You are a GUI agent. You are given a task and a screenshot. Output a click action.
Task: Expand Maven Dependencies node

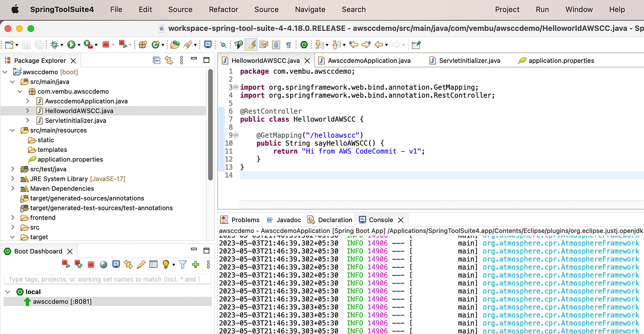click(x=13, y=188)
